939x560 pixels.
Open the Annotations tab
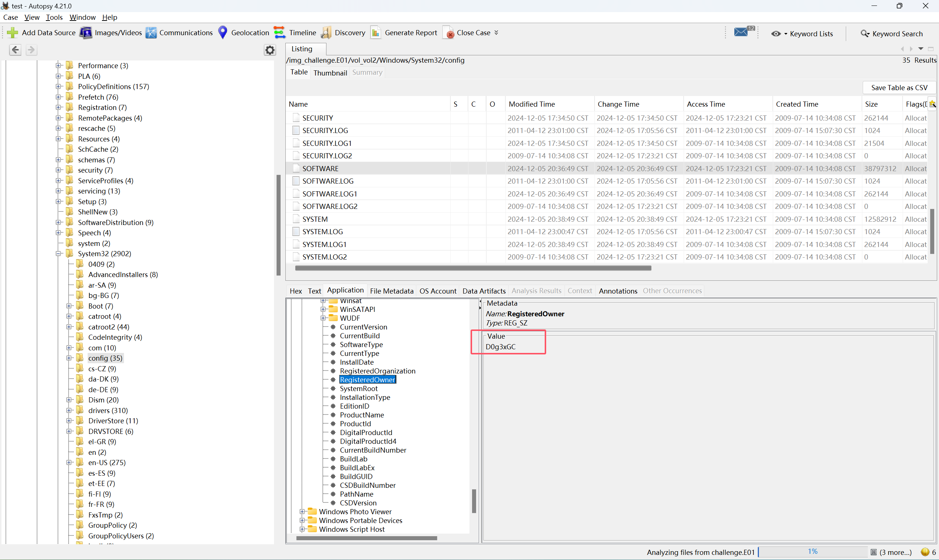click(x=618, y=291)
